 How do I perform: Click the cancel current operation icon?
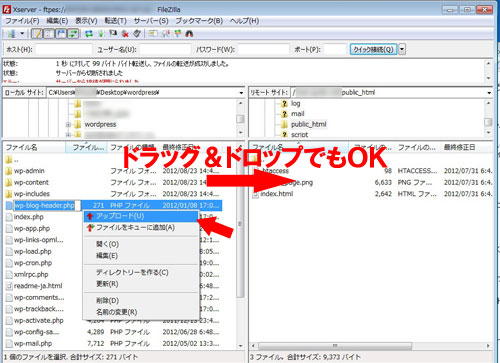point(113,34)
